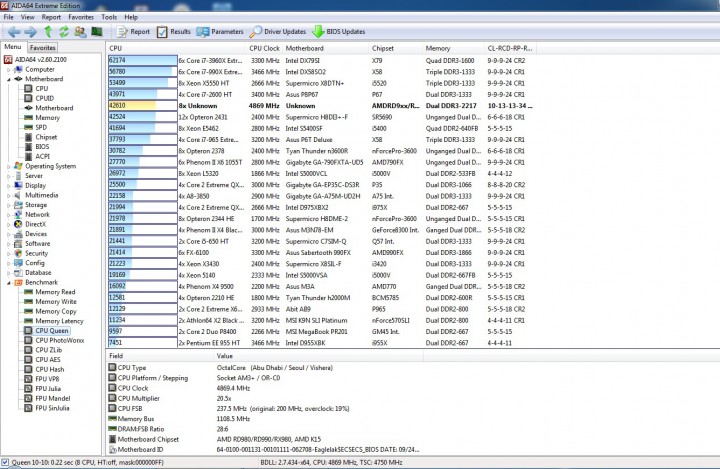Collapse the Benchmark tree node
The height and width of the screenshot is (469, 720).
click(8, 283)
